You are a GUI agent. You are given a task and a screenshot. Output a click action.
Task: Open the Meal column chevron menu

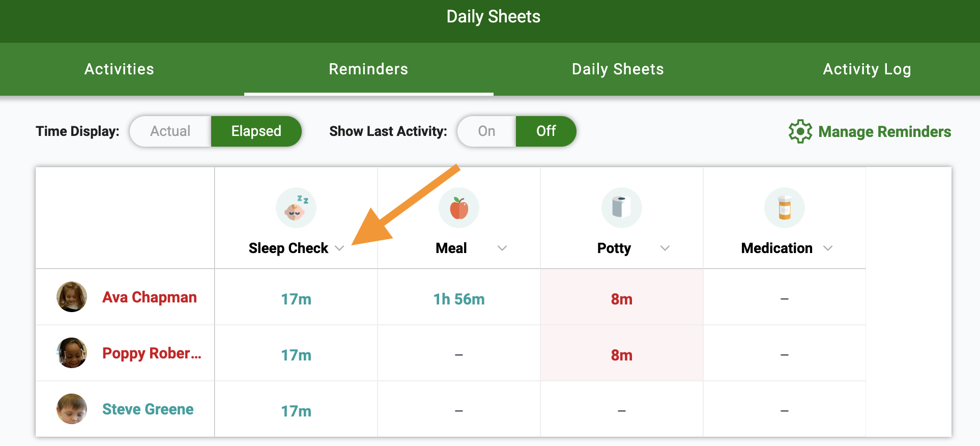pyautogui.click(x=502, y=248)
